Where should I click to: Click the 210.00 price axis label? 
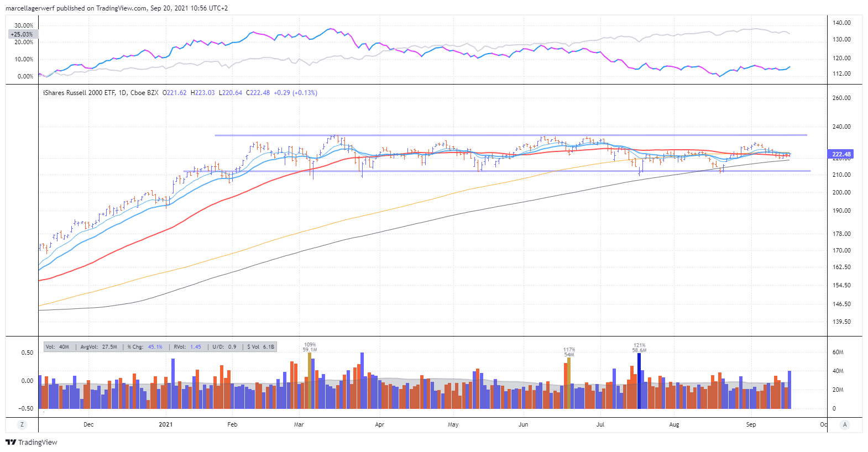[841, 175]
